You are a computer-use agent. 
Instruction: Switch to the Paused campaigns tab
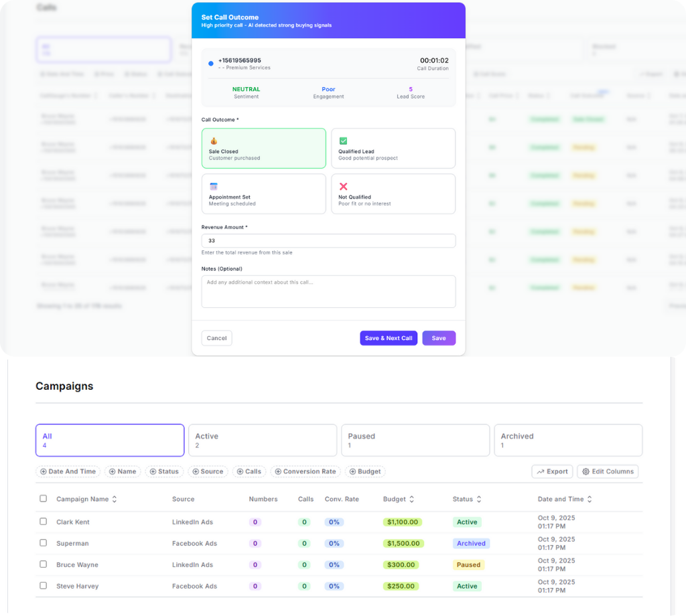415,440
